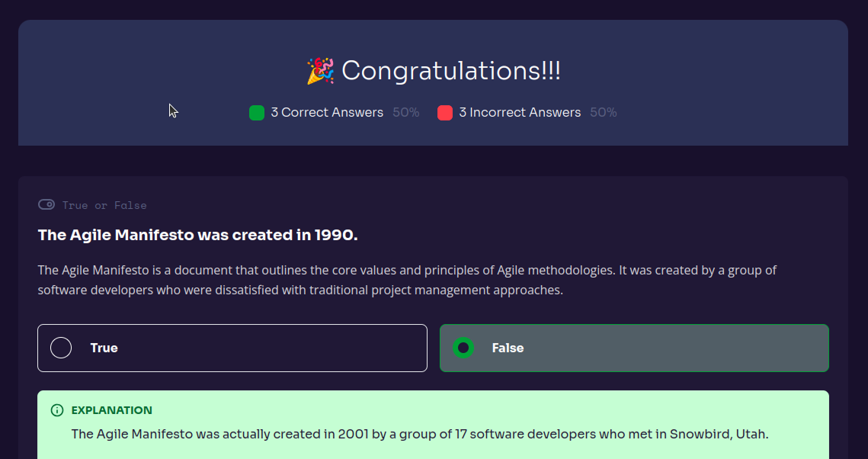Image resolution: width=868 pixels, height=459 pixels.
Task: Click the "3 Incorrect Answers" text
Action: point(520,113)
